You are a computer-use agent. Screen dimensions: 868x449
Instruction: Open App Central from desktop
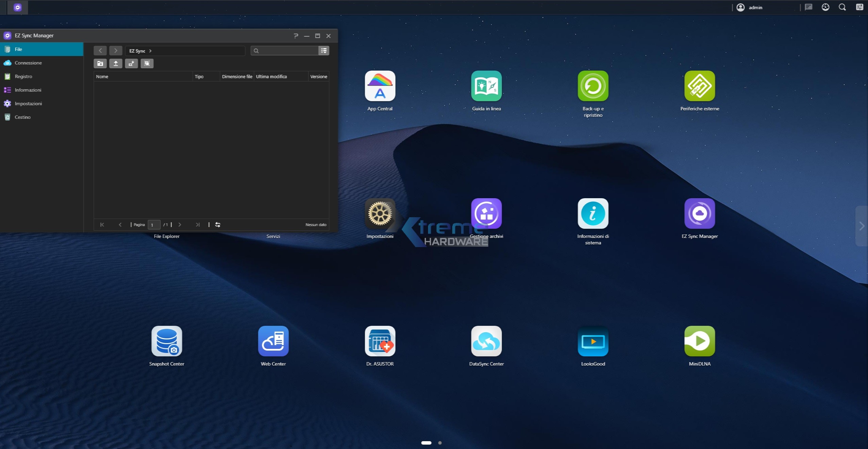pos(379,86)
